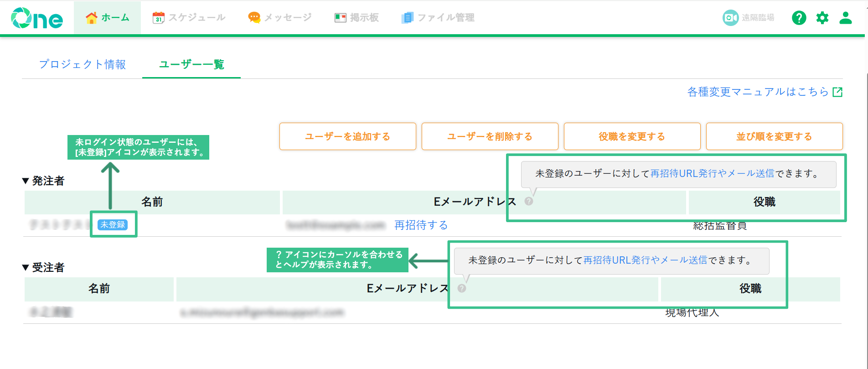Open the help question mark icon
The image size is (868, 369).
point(799,18)
